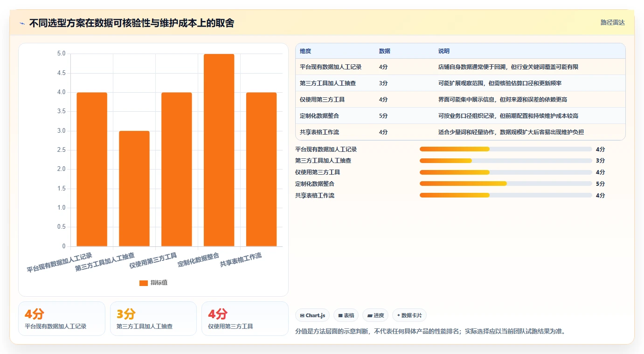Click the chart bar for 第三方工具加人工抽查
The image size is (644, 354).
pyautogui.click(x=134, y=189)
